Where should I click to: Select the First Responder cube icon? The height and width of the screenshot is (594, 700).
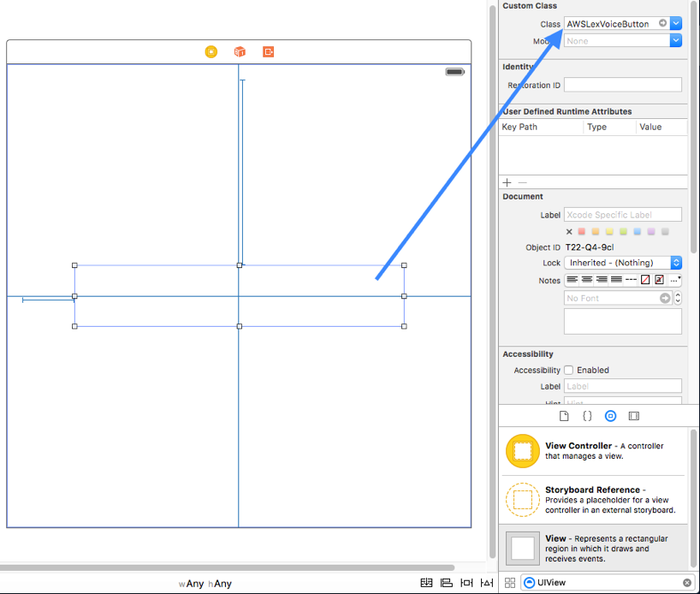coord(240,52)
